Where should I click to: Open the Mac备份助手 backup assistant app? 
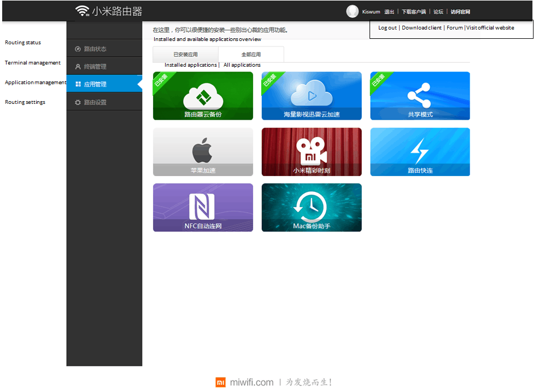click(312, 207)
